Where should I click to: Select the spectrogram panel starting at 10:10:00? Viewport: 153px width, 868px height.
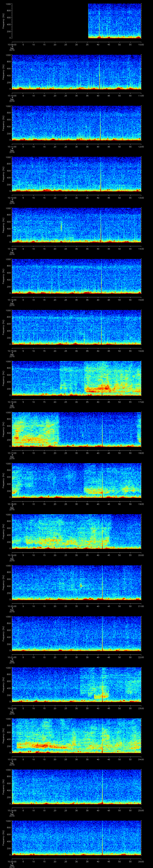pos(77,72)
